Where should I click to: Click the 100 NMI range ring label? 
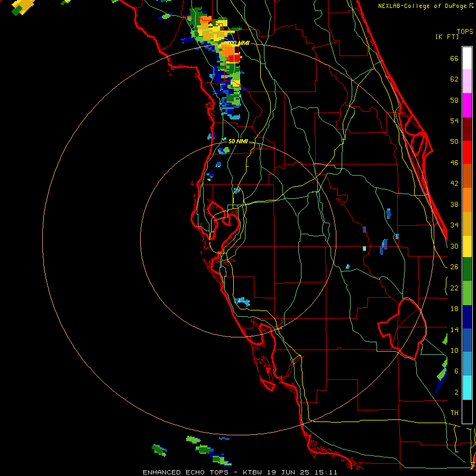[x=239, y=43]
